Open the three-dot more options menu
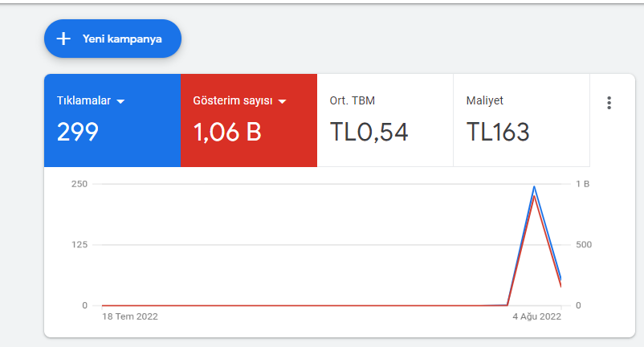The image size is (644, 347). click(609, 103)
